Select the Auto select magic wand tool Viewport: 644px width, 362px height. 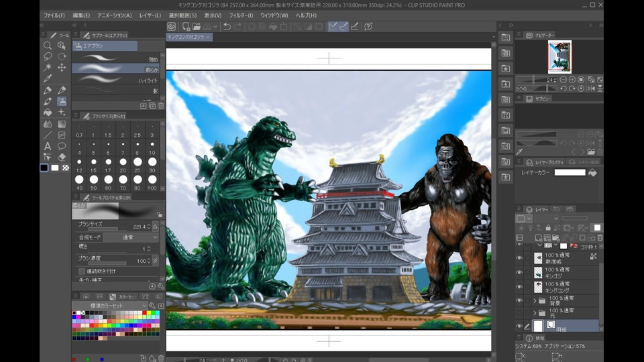(48, 67)
